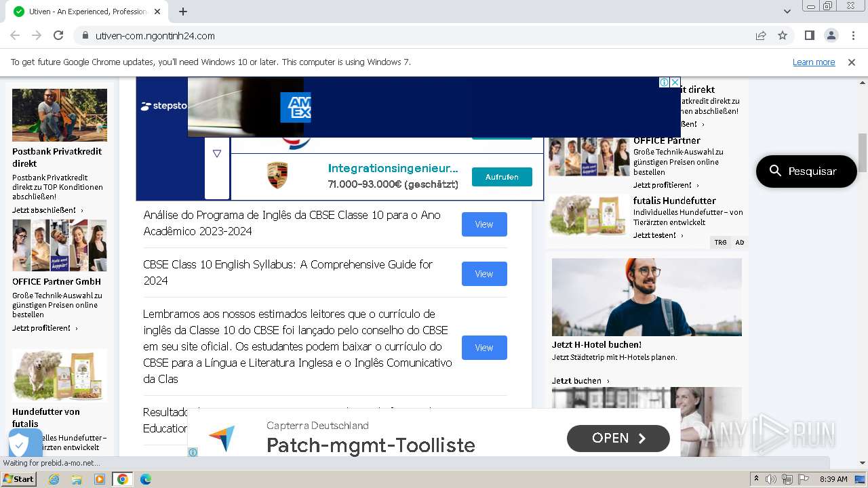Open media player taskbar icon
Viewport: 868px width, 488px height.
100,479
